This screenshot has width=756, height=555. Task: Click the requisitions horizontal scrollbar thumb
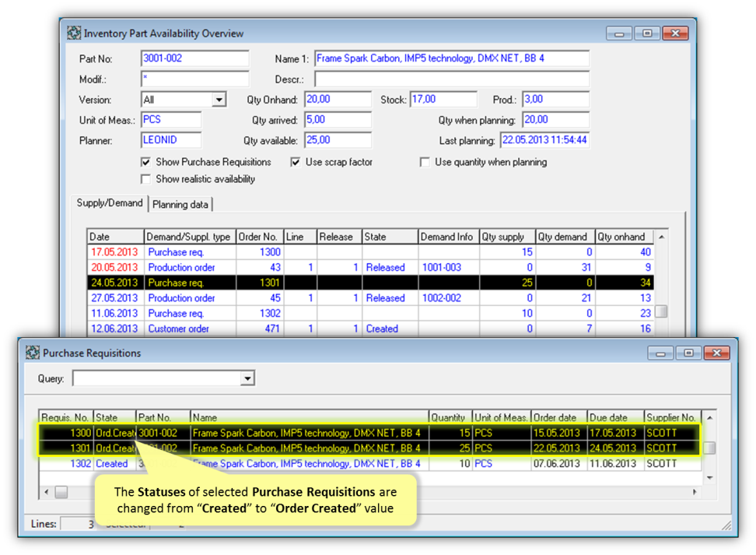click(x=61, y=492)
